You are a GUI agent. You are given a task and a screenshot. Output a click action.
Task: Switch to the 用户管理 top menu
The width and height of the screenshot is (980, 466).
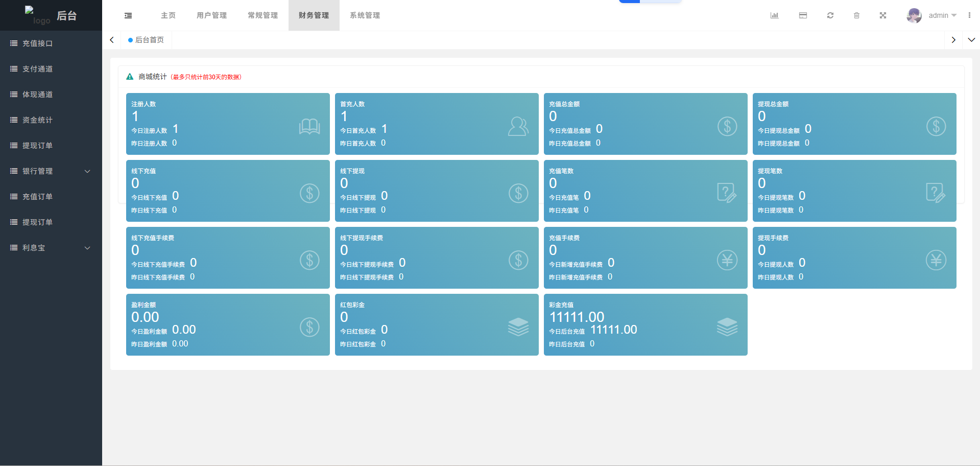click(212, 15)
